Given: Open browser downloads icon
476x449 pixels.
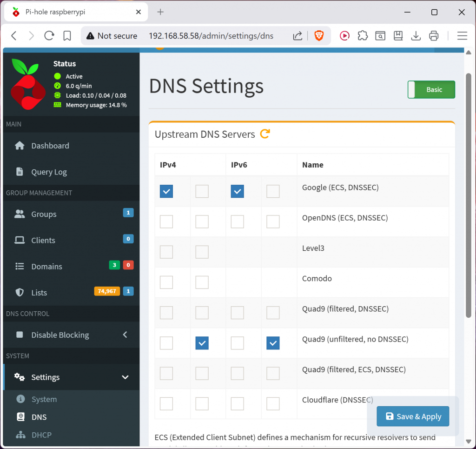Looking at the screenshot, I should 416,36.
